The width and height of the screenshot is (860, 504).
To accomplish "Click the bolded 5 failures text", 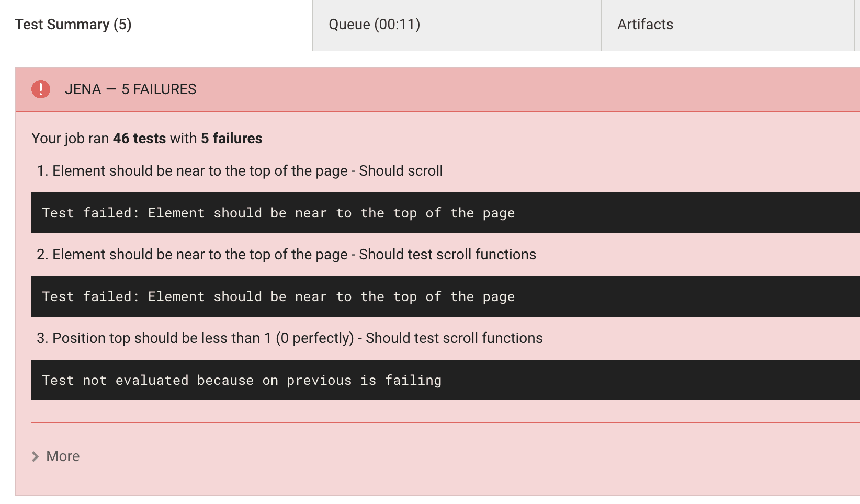I will [x=231, y=138].
